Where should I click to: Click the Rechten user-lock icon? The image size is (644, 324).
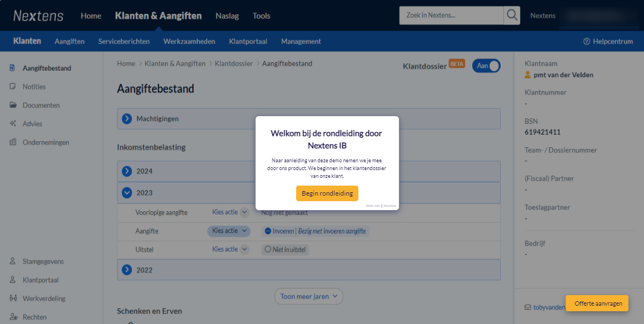(x=13, y=317)
